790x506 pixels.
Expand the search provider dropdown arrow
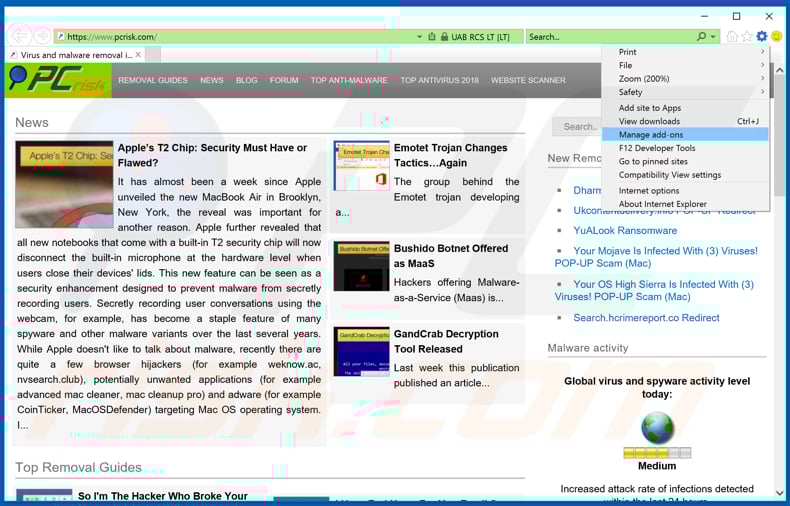click(713, 37)
